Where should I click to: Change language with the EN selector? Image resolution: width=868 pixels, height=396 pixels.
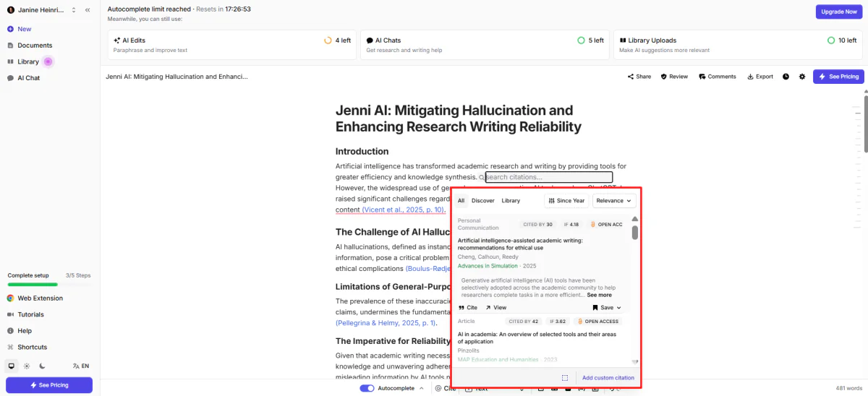(81, 366)
